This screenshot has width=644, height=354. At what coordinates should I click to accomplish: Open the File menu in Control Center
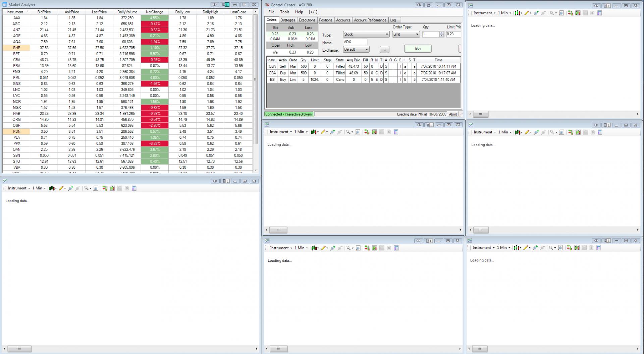coord(271,12)
